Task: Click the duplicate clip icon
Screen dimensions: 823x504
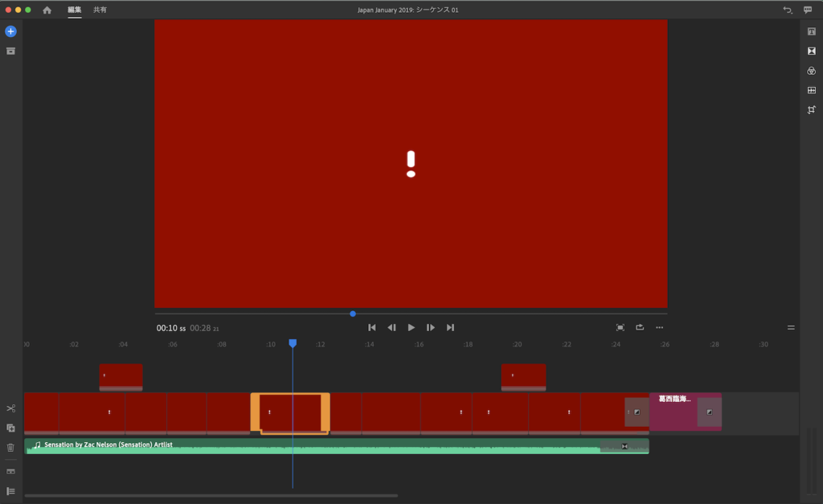Action: pyautogui.click(x=10, y=428)
